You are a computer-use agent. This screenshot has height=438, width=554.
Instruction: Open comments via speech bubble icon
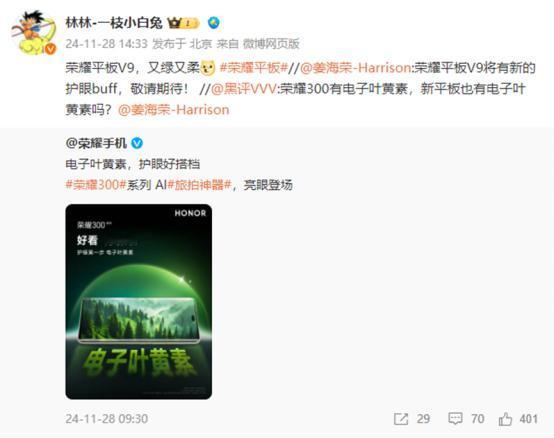pyautogui.click(x=455, y=419)
